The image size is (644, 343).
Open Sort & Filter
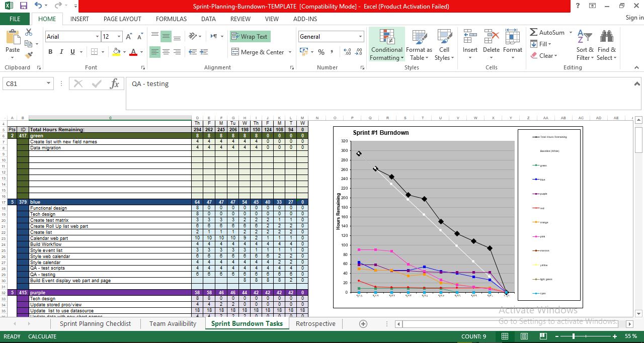pos(585,44)
